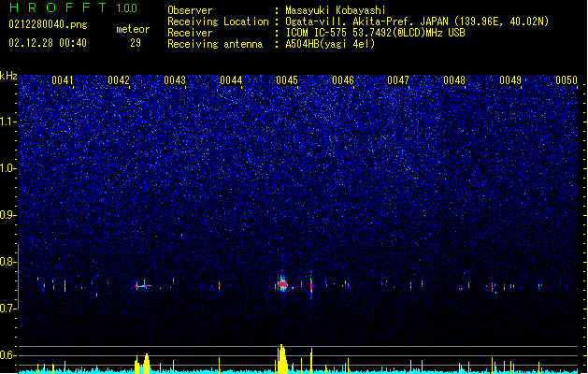Click the 0045 time marker
Screen dimensions: 588x374
point(287,80)
